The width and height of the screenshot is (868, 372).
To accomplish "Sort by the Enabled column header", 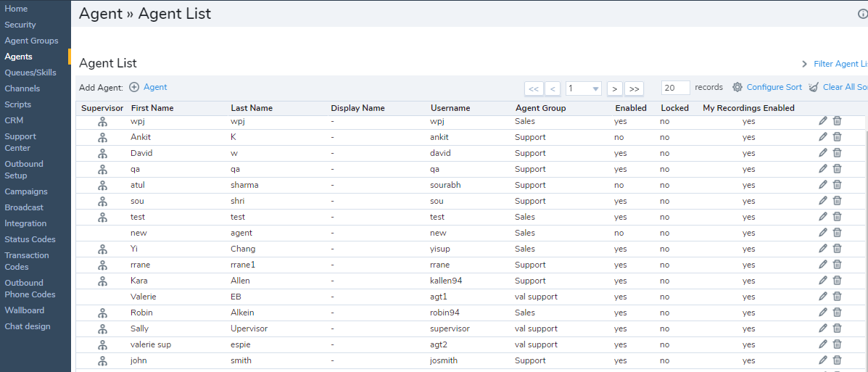I will pyautogui.click(x=631, y=109).
